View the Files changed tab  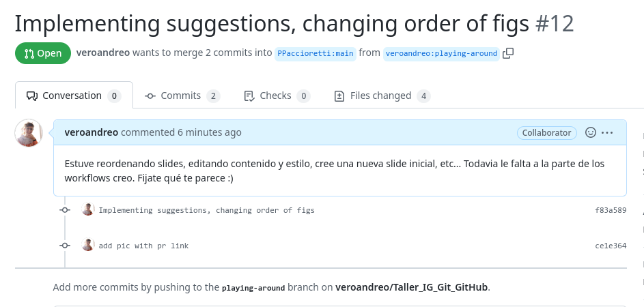[382, 96]
